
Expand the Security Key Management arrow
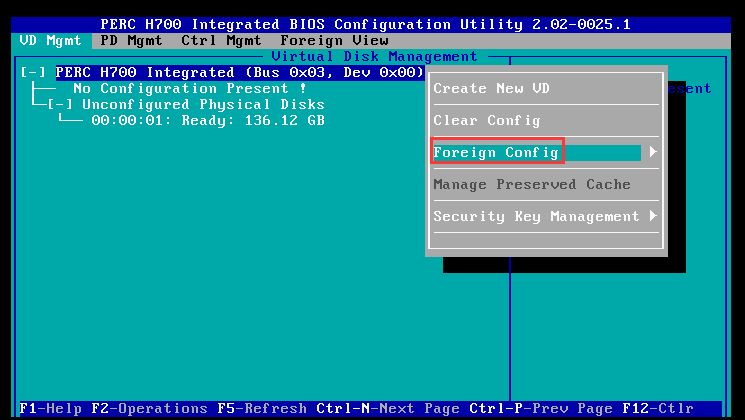[653, 216]
